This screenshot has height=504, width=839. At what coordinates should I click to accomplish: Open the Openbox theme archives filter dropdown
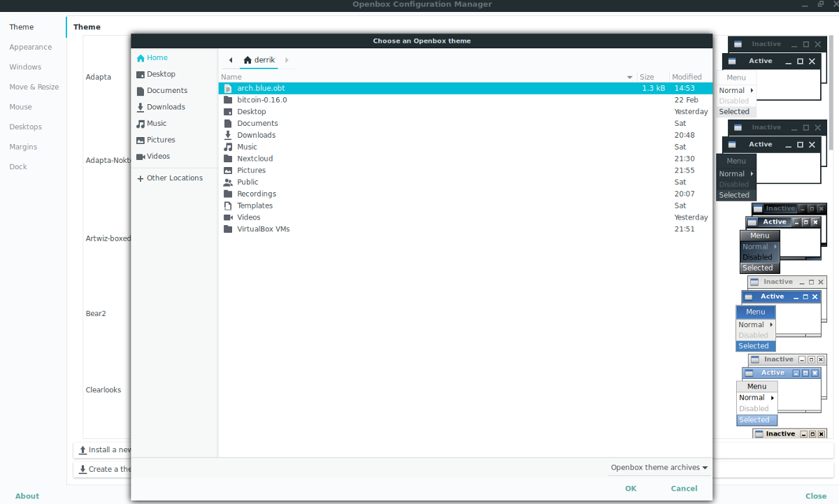pyautogui.click(x=659, y=468)
